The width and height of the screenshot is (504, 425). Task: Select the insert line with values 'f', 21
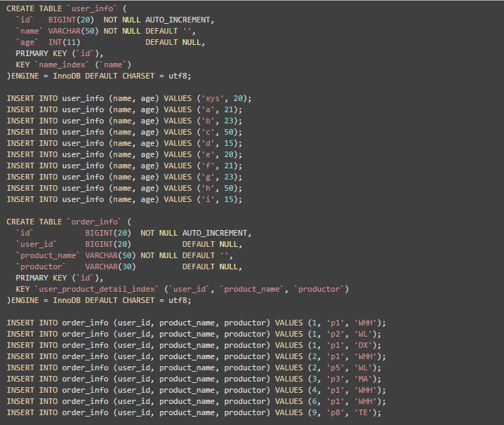point(124,166)
